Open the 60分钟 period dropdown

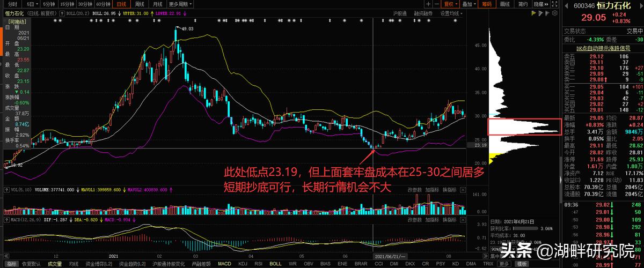pos(104,4)
